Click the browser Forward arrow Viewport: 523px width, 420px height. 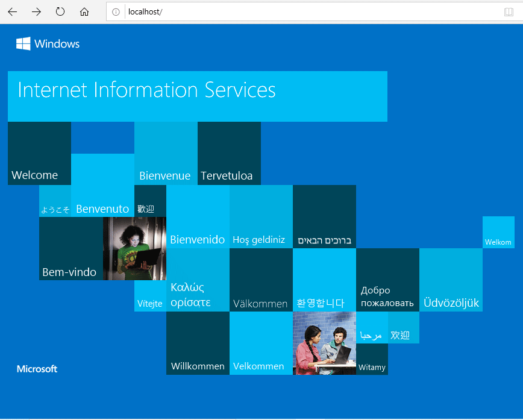click(36, 11)
